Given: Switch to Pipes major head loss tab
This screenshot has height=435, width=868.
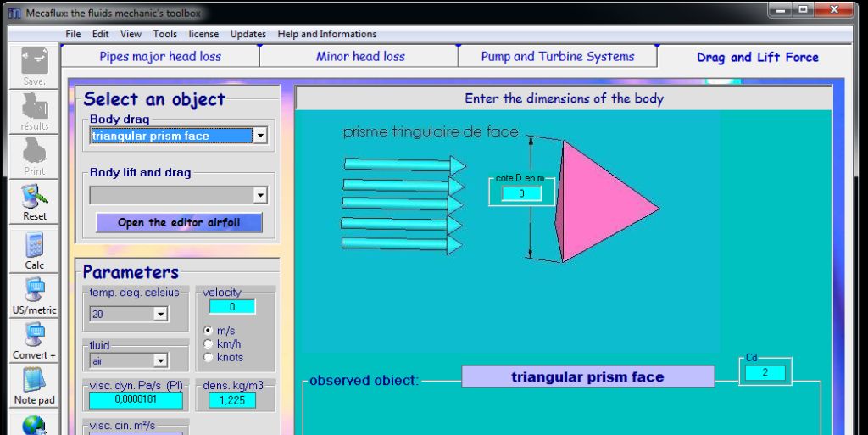Looking at the screenshot, I should 160,57.
